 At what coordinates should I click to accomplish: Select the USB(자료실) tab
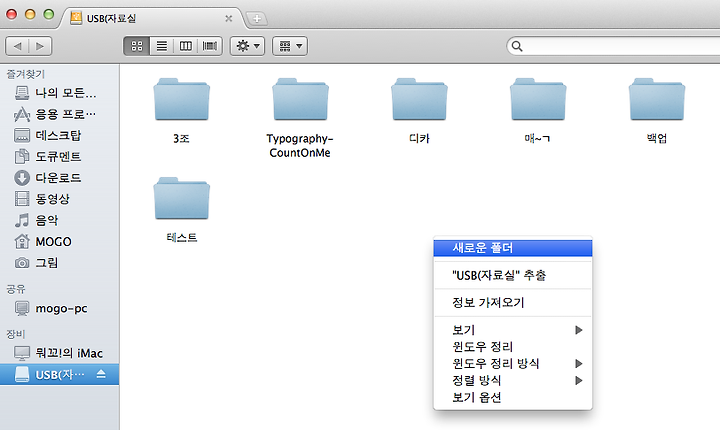(152, 18)
